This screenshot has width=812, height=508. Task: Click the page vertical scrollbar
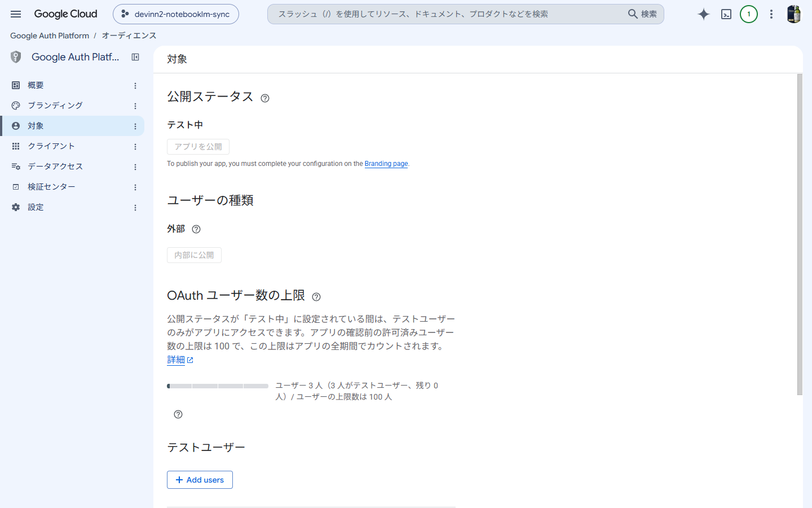(x=800, y=234)
